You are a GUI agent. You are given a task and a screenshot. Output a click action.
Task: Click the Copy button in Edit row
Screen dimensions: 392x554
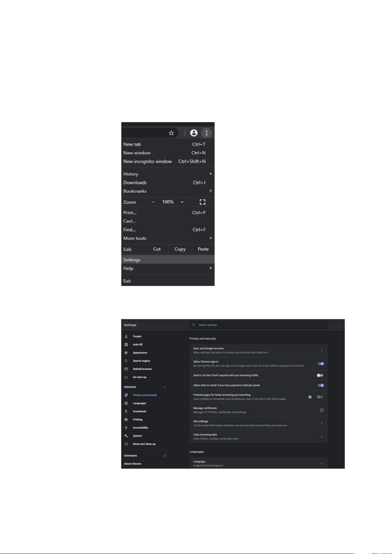[x=180, y=249]
